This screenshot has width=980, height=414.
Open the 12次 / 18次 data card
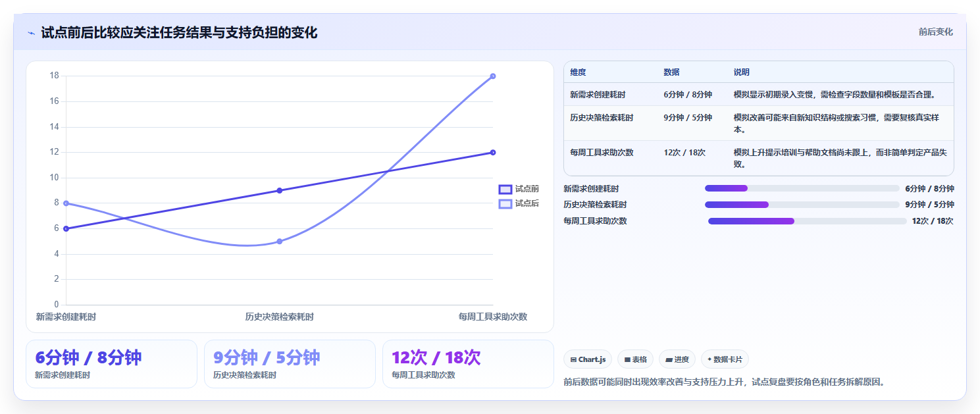(x=468, y=364)
